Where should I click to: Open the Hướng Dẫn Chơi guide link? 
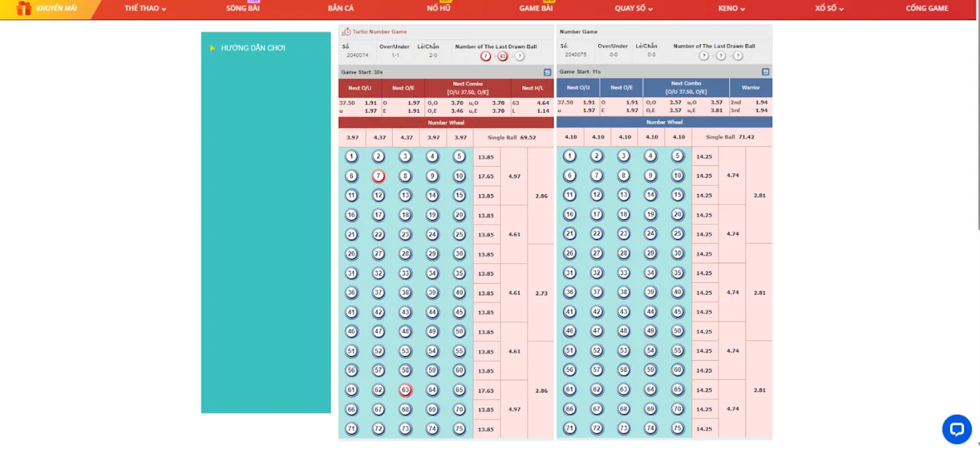[x=253, y=48]
